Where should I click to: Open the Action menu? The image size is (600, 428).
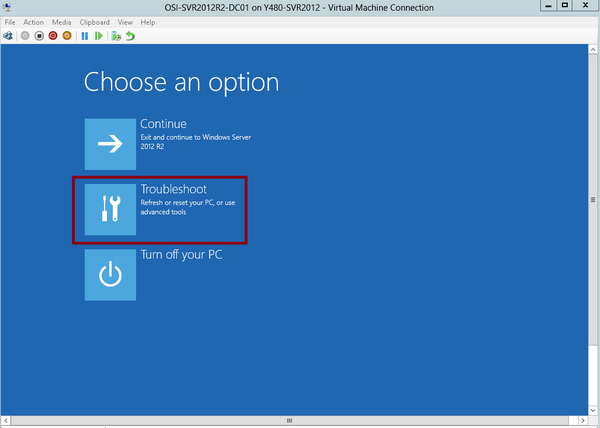coord(33,21)
